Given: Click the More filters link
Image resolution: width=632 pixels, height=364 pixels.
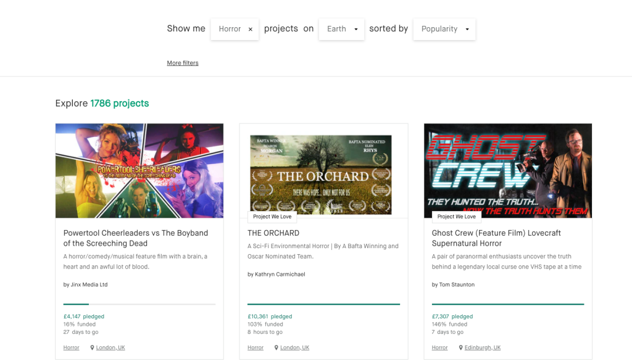Looking at the screenshot, I should pyautogui.click(x=183, y=63).
